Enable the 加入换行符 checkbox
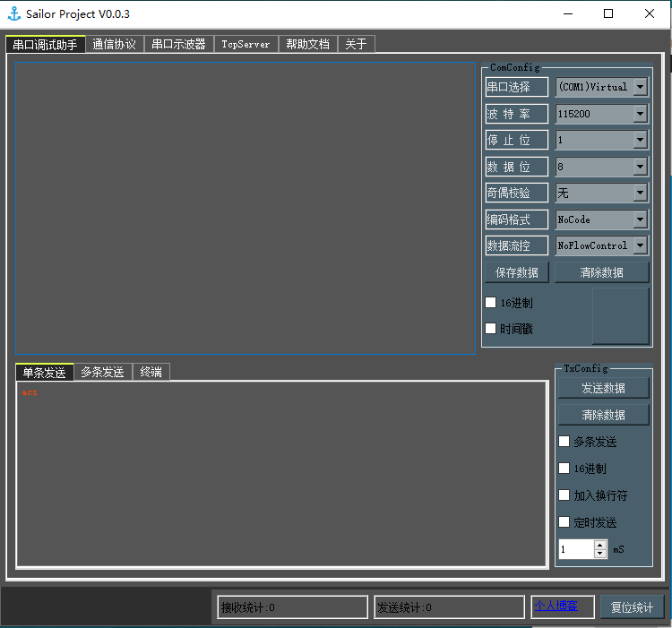 point(564,495)
